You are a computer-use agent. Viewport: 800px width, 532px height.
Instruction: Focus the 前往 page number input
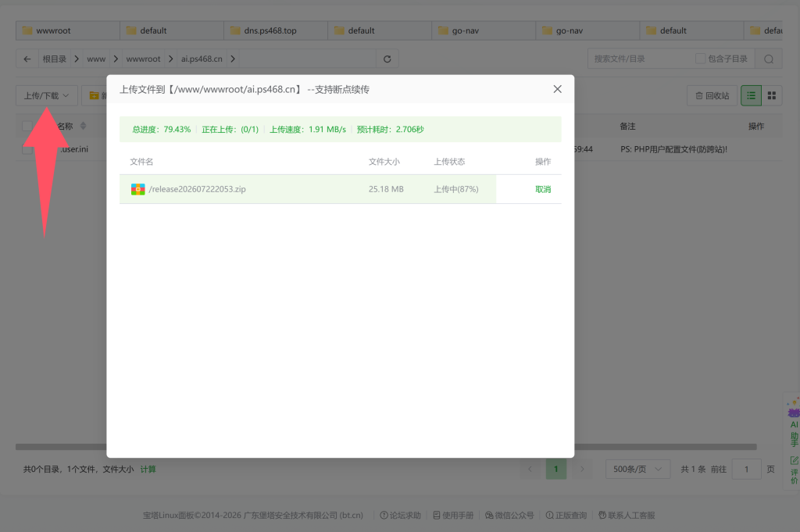(746, 470)
